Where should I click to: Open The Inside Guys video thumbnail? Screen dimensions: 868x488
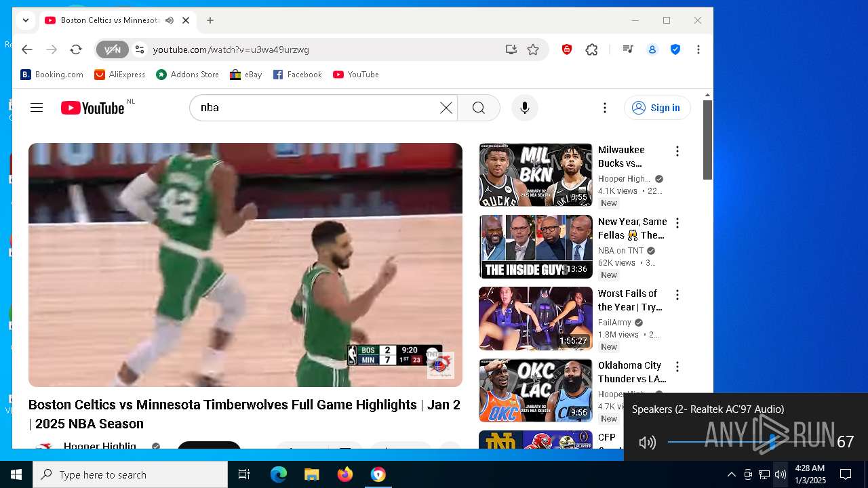tap(536, 247)
